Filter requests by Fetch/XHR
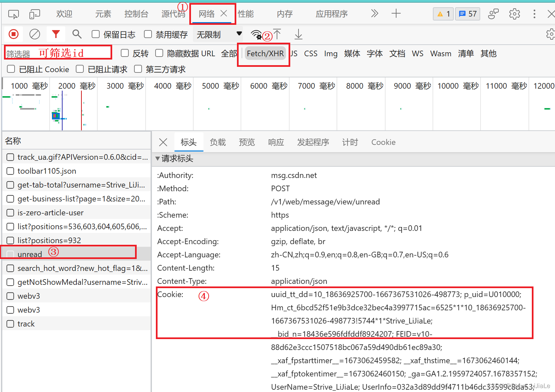The height and width of the screenshot is (392, 555). click(265, 54)
